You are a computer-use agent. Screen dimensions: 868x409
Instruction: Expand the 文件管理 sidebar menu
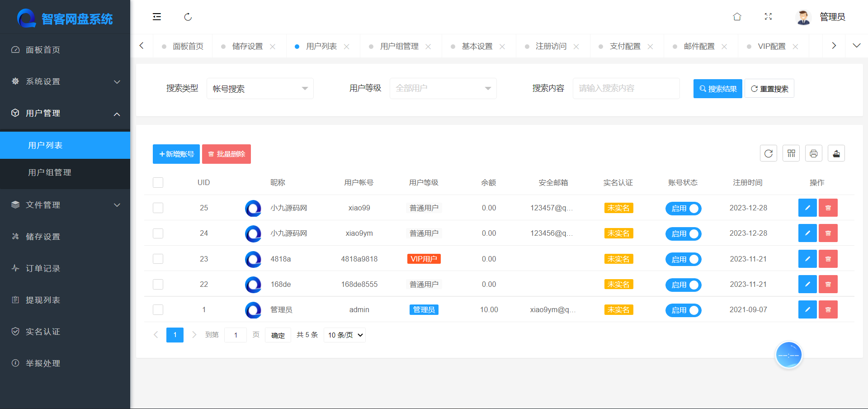click(x=65, y=205)
